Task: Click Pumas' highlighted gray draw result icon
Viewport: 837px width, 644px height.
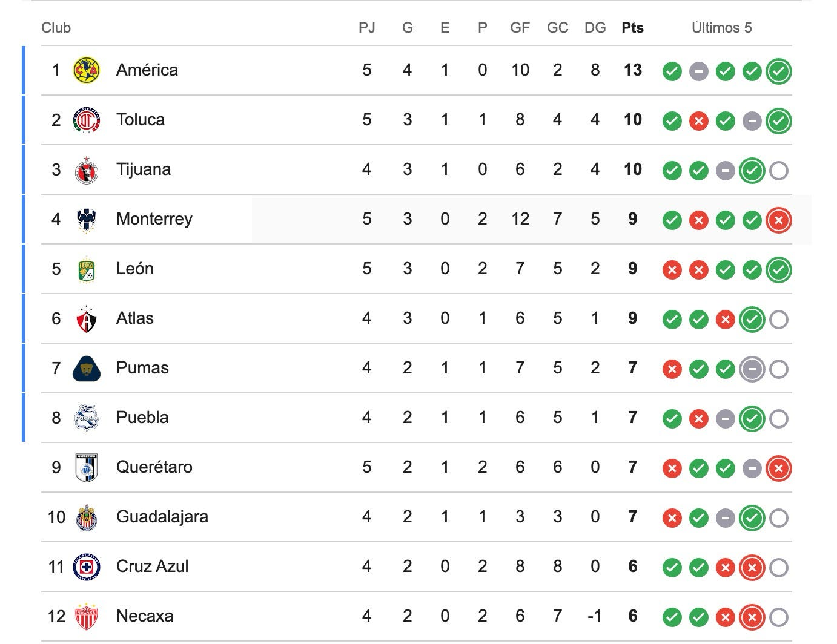Action: coord(752,369)
